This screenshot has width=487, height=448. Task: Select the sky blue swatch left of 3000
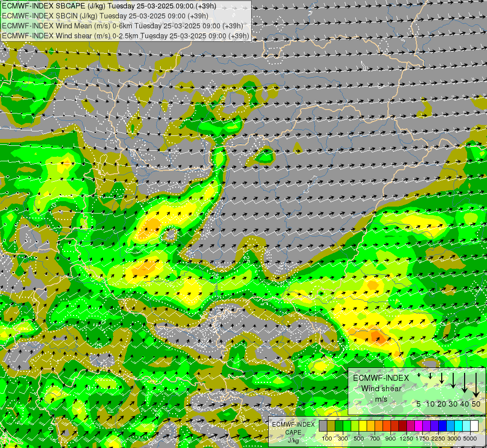pos(451,426)
